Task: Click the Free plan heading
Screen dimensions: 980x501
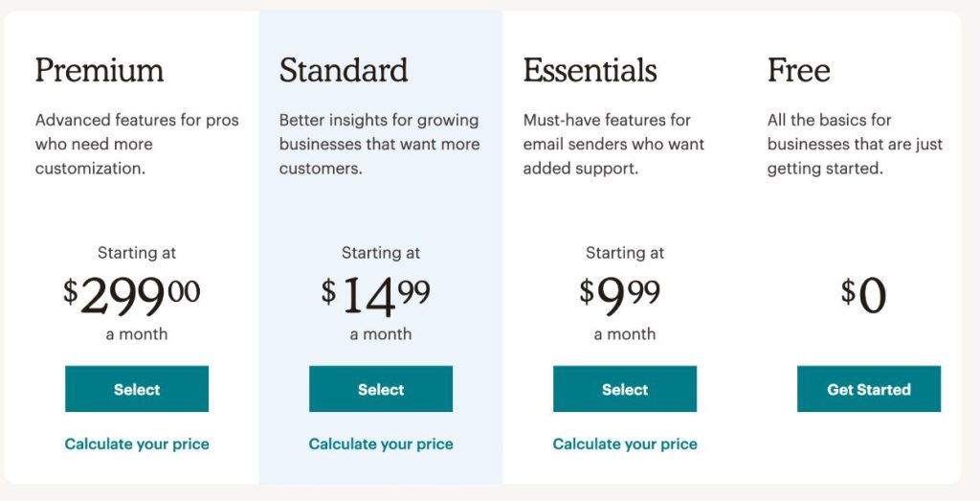Action: (798, 70)
